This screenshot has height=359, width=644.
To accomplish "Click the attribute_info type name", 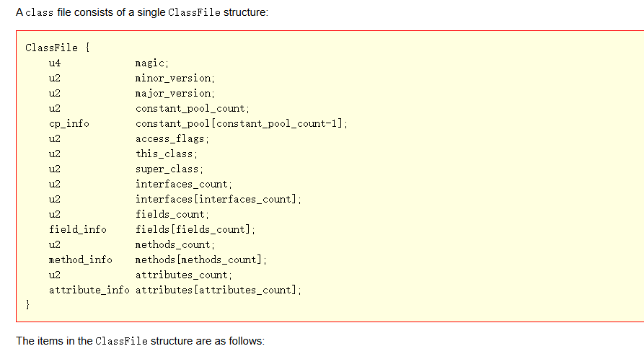I will (x=89, y=291).
